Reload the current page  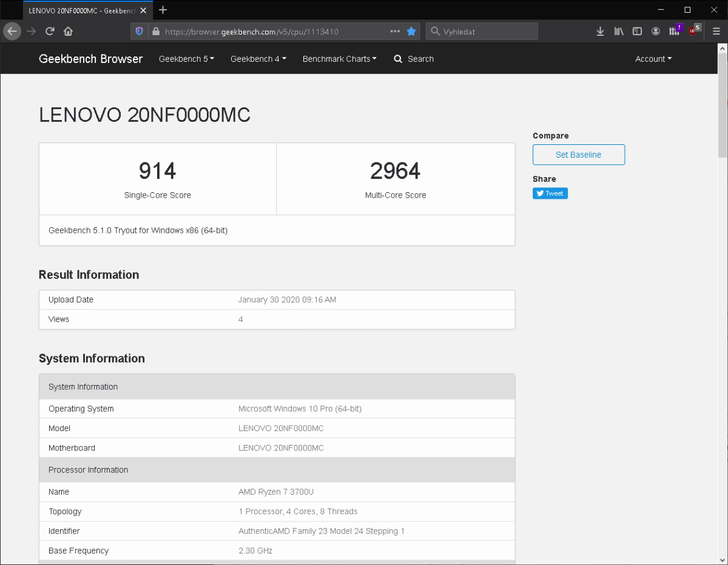[x=50, y=32]
